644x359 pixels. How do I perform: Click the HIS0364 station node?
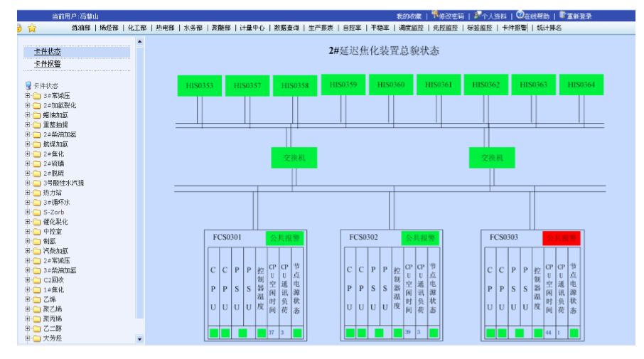click(x=581, y=85)
